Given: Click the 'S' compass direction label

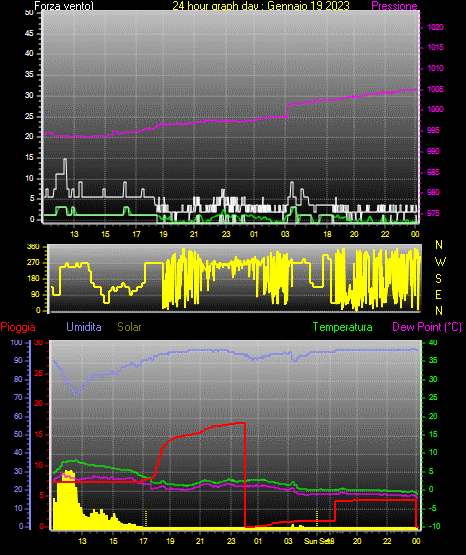Looking at the screenshot, I should coord(438,279).
